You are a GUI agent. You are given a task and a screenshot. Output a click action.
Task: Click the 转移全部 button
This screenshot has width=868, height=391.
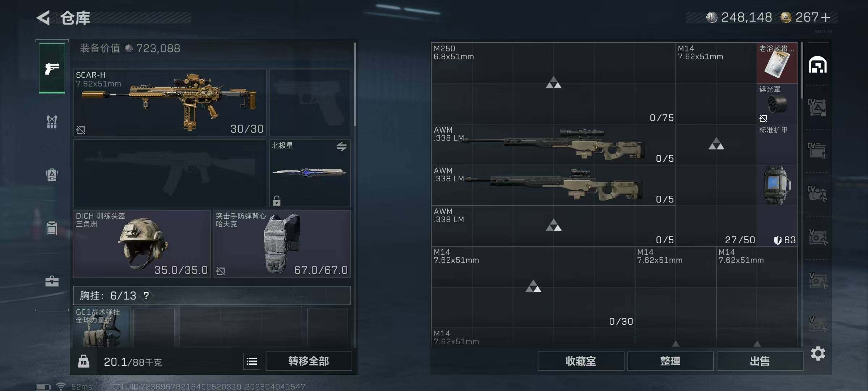point(309,361)
